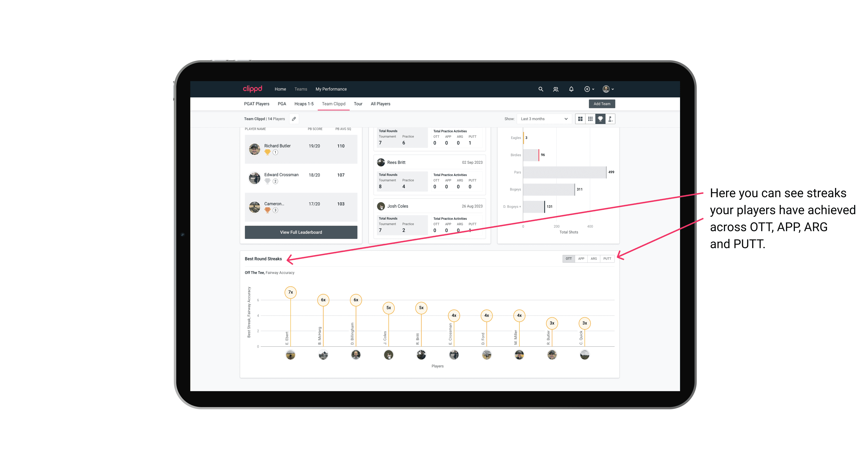Click the ARG streak filter icon
Image resolution: width=868 pixels, height=467 pixels.
(x=594, y=258)
